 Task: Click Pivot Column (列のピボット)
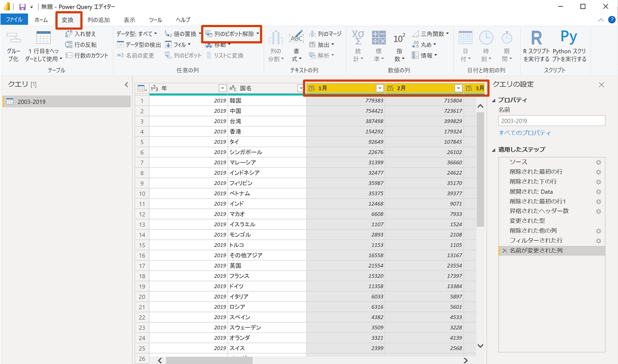click(183, 55)
